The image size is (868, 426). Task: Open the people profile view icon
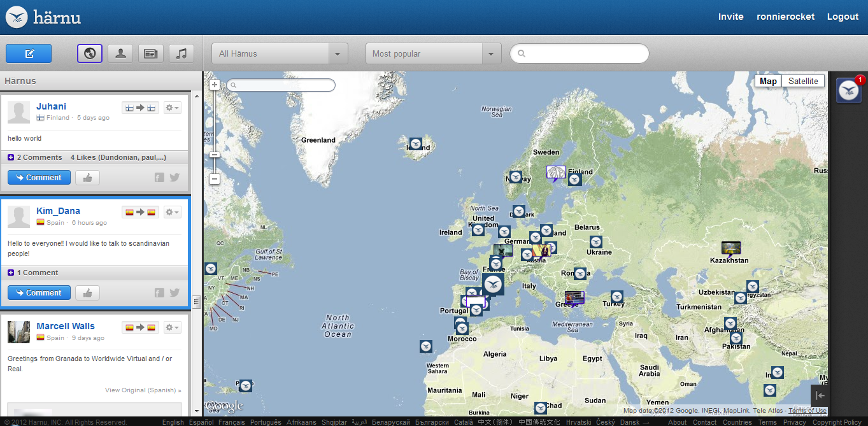click(x=120, y=53)
